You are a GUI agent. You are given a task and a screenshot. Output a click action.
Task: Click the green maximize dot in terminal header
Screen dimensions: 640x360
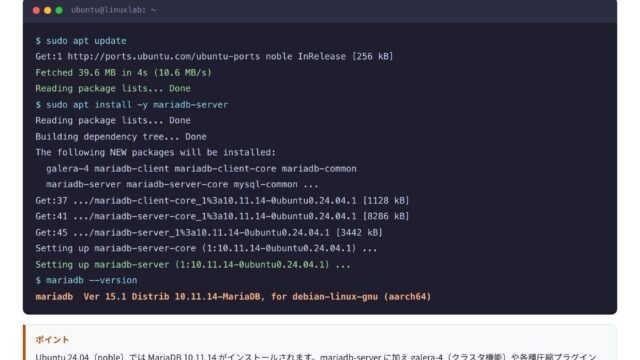[59, 10]
